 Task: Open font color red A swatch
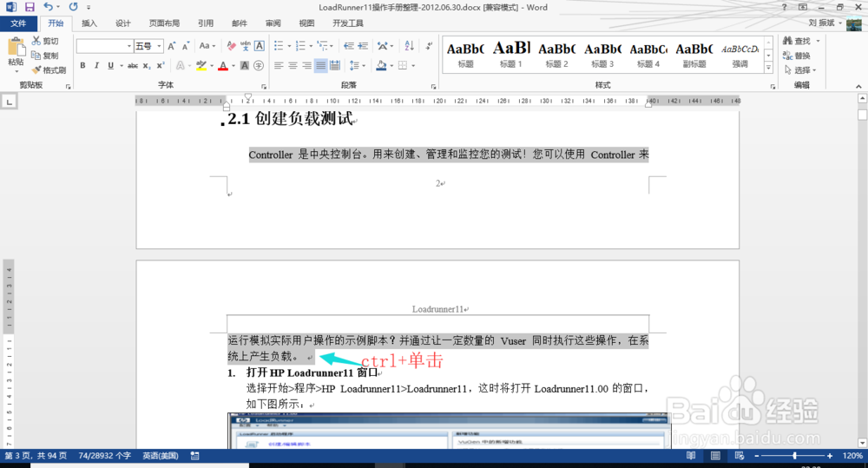pyautogui.click(x=223, y=65)
